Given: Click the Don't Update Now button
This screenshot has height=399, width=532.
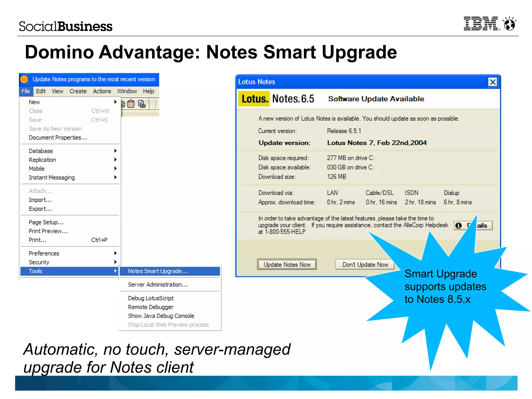Looking at the screenshot, I should tap(365, 264).
